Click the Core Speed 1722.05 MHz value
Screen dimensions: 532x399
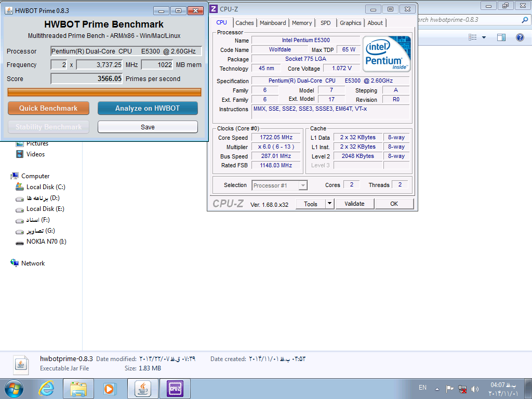pos(276,137)
